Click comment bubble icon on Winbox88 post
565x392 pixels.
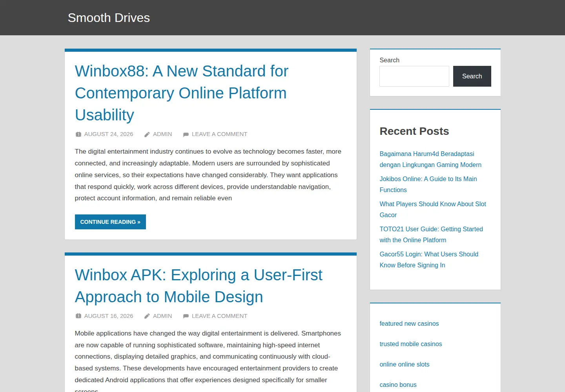[x=186, y=134]
